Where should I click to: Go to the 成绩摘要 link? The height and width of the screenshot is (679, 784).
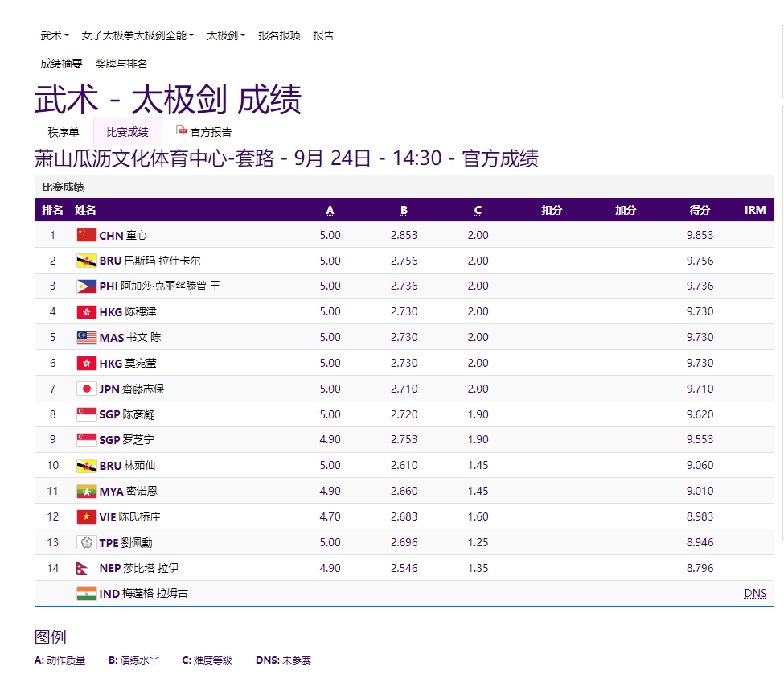61,64
